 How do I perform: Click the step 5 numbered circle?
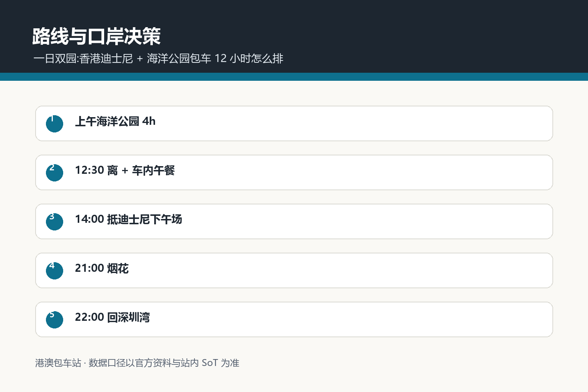point(54,320)
